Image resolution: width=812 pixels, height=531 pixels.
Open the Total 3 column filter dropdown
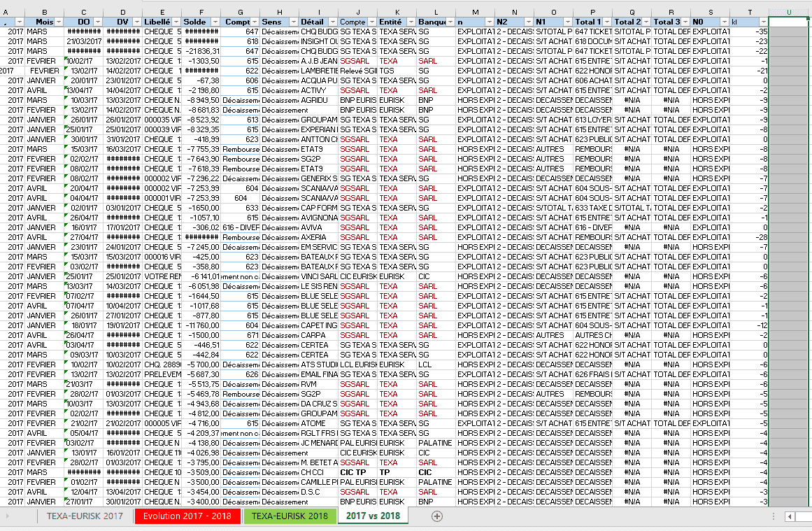pyautogui.click(x=685, y=22)
